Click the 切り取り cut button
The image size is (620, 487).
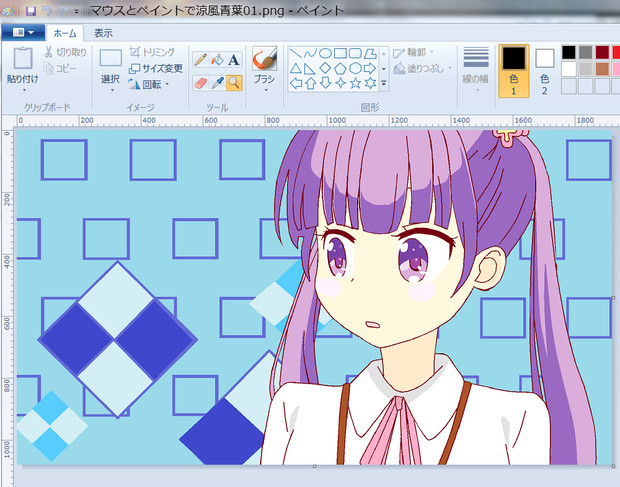(x=65, y=52)
